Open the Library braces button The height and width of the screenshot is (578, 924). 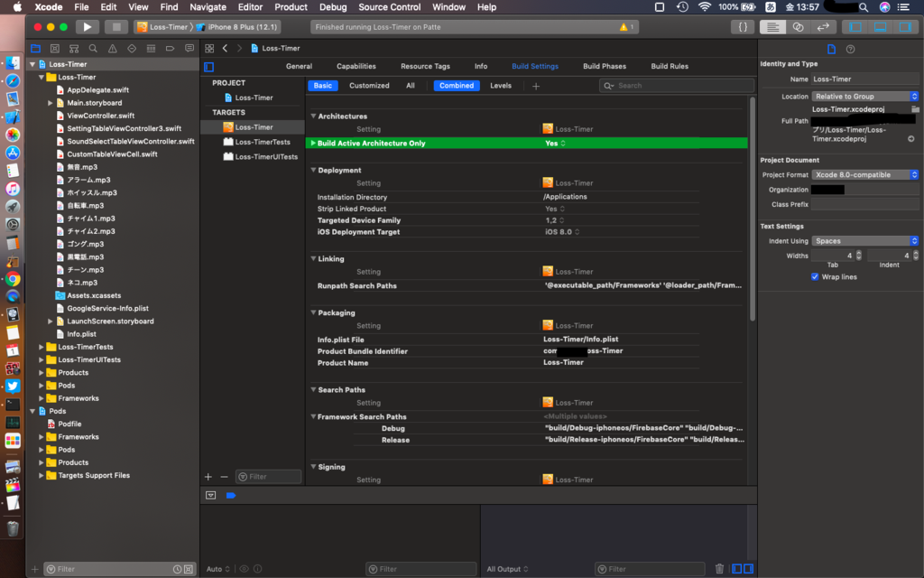tap(743, 26)
